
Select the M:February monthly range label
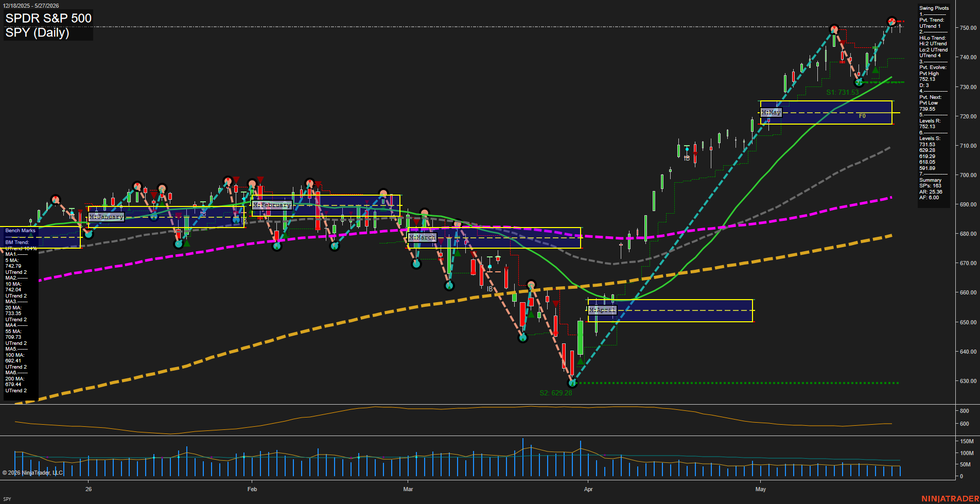pos(272,205)
